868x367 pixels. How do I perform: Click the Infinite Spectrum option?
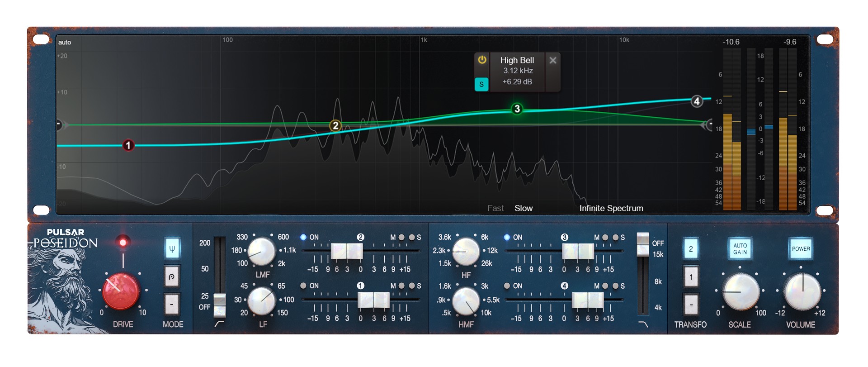coord(611,208)
